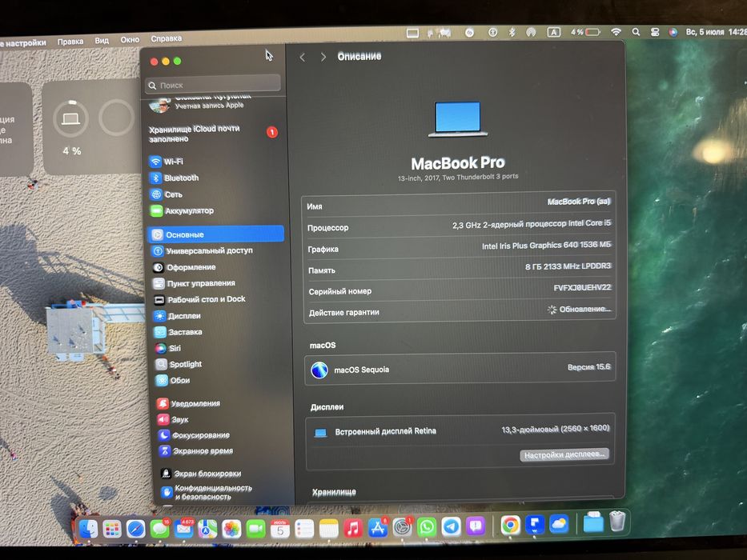Image resolution: width=747 pixels, height=560 pixels.
Task: Click the battery 4% menu bar icon
Action: 585,32
